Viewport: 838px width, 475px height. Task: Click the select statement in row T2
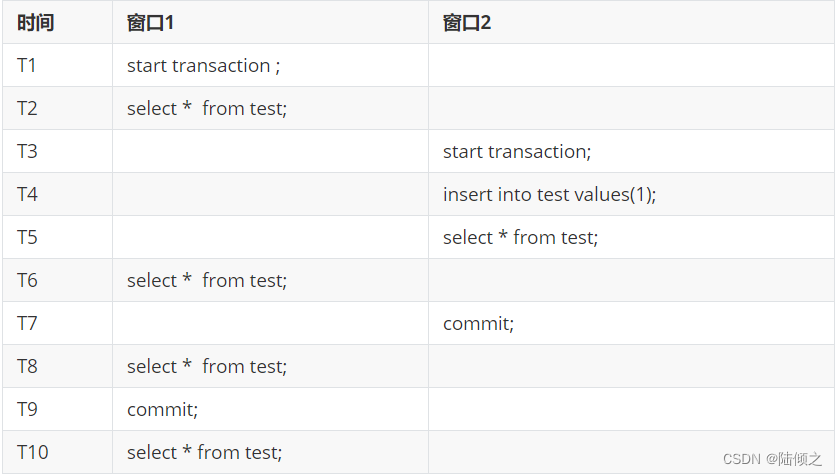[207, 108]
